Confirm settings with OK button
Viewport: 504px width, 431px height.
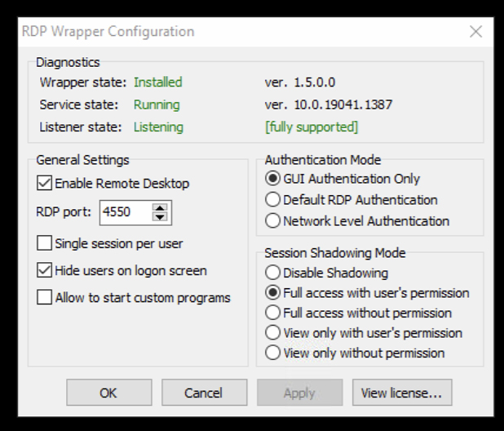coord(109,393)
